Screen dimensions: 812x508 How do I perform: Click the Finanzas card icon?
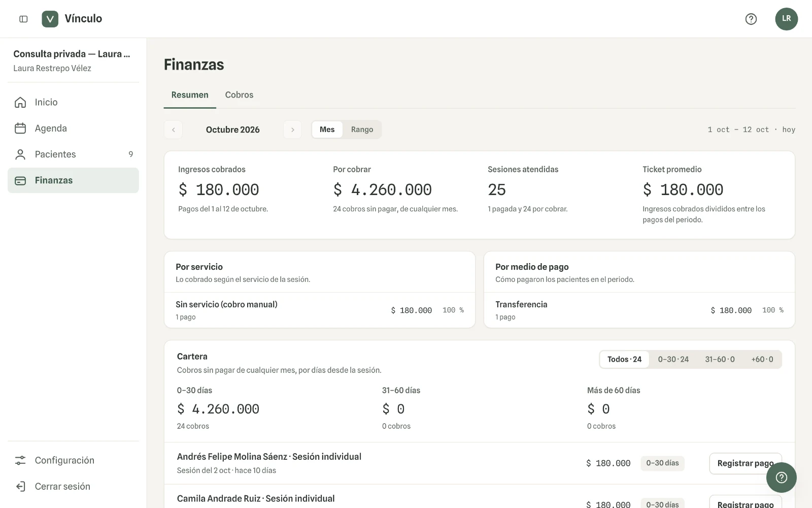[20, 180]
